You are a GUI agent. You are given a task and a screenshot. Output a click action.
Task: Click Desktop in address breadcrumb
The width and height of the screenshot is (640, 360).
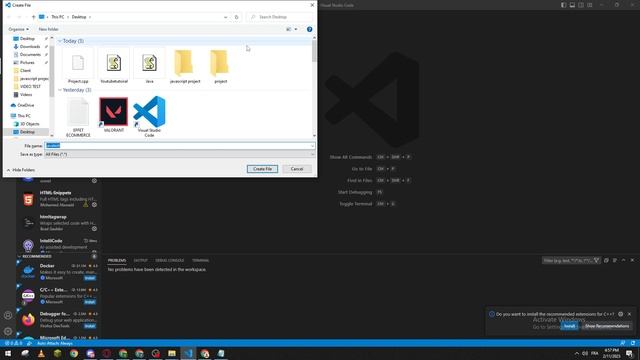(x=79, y=17)
